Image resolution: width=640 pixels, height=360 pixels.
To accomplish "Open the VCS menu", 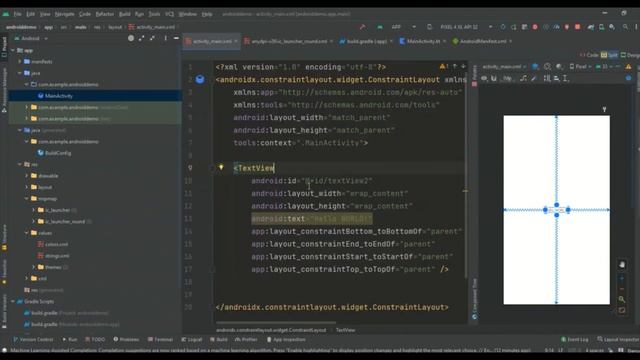I will coord(169,14).
